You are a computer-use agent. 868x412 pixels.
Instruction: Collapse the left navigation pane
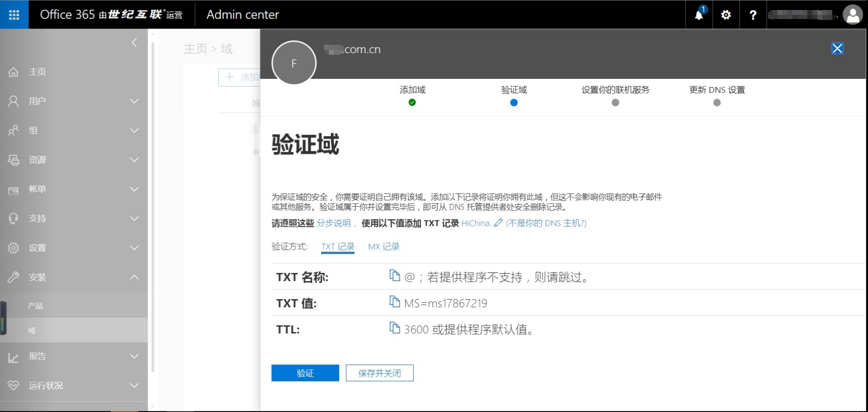pos(134,43)
